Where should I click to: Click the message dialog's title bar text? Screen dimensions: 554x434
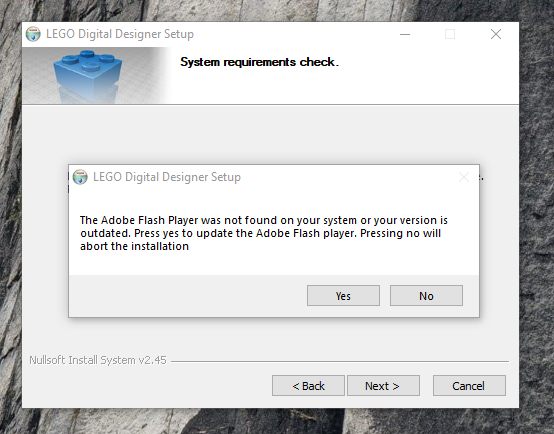(x=167, y=177)
